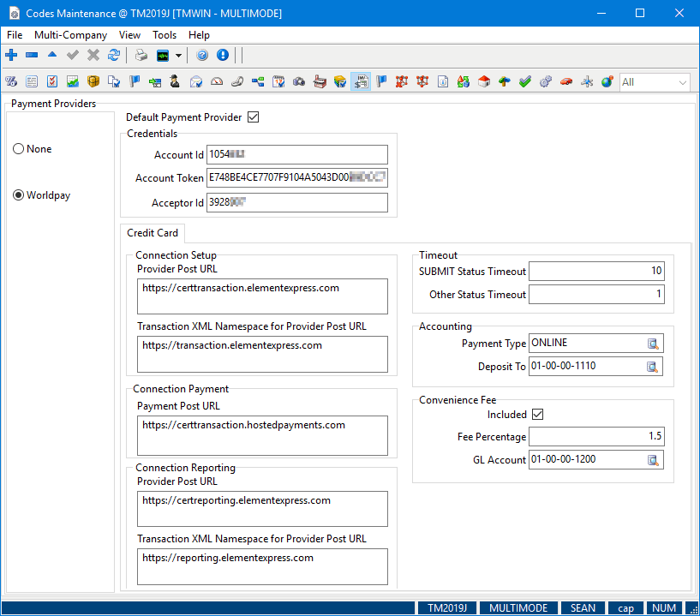Open the blue question mark Help icon
Viewport: 700px width, 616px height.
point(202,56)
